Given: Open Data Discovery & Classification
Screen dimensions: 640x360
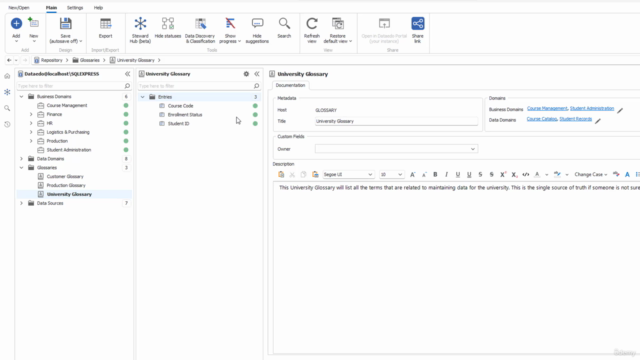Looking at the screenshot, I should (x=200, y=30).
